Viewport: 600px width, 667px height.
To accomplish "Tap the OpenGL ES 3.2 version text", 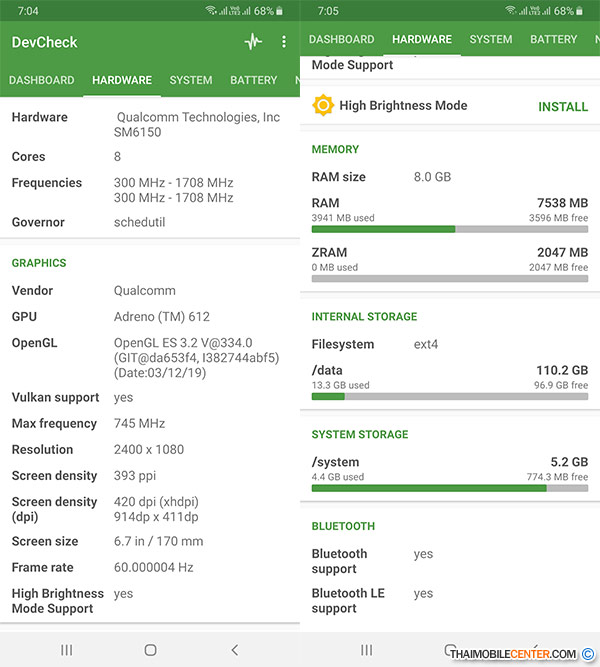I will tap(183, 343).
